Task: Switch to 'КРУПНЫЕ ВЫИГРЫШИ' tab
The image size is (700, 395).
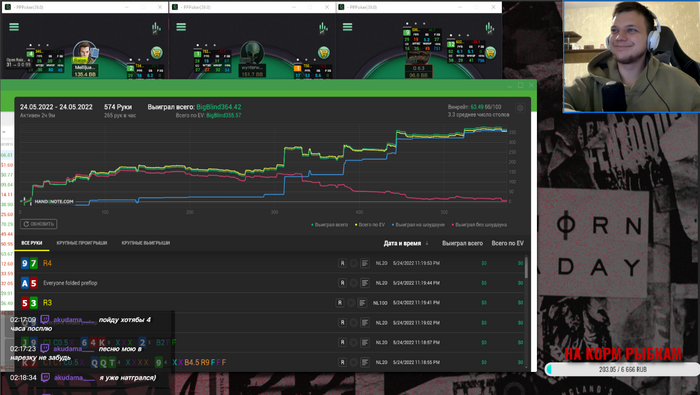Action: [146, 243]
